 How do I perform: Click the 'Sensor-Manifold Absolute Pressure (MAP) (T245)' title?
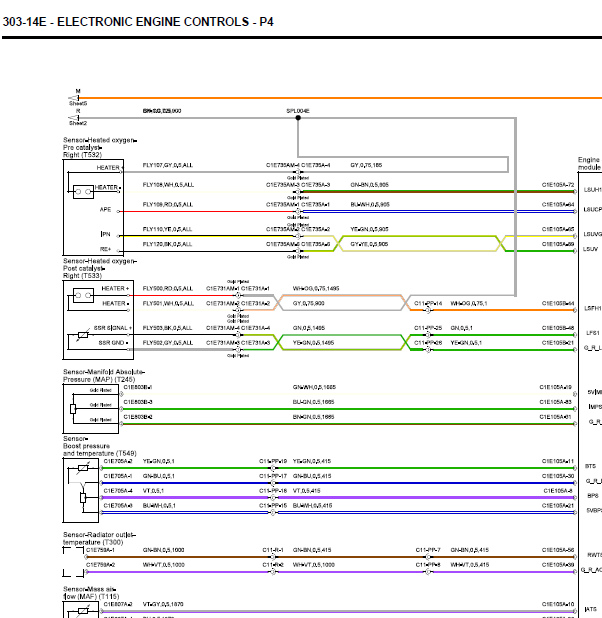pos(104,376)
